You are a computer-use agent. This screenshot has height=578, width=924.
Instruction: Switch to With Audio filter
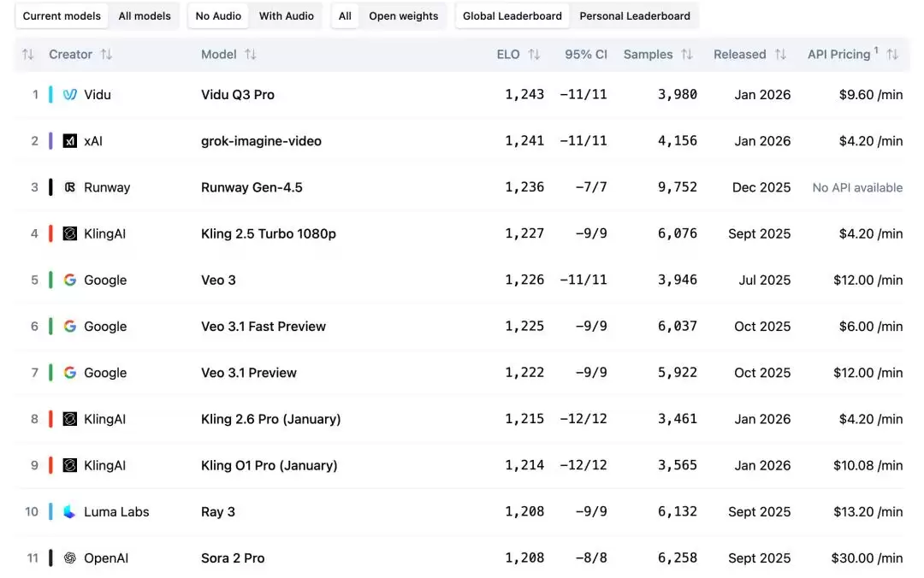pyautogui.click(x=287, y=16)
